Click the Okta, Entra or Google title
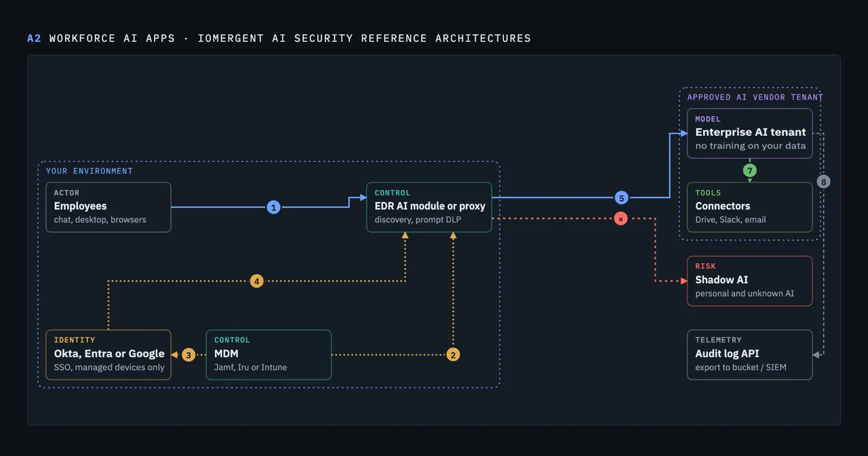Screen dimensions: 868x456 point(109,354)
